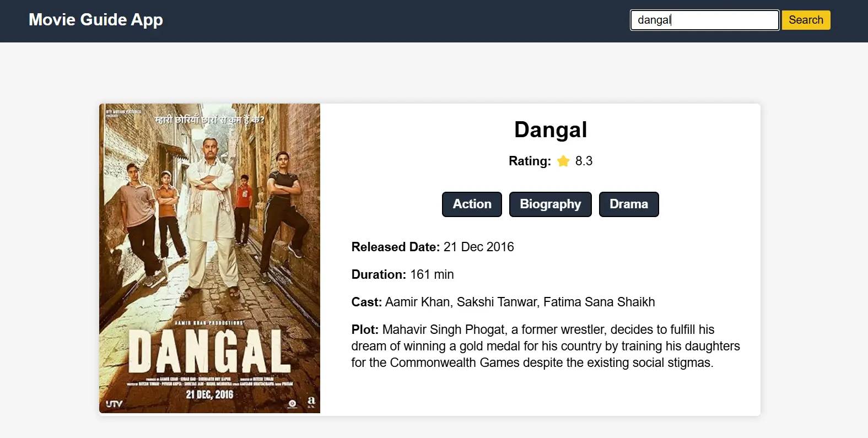The image size is (868, 438).
Task: Focus the movie search input field
Action: [704, 20]
